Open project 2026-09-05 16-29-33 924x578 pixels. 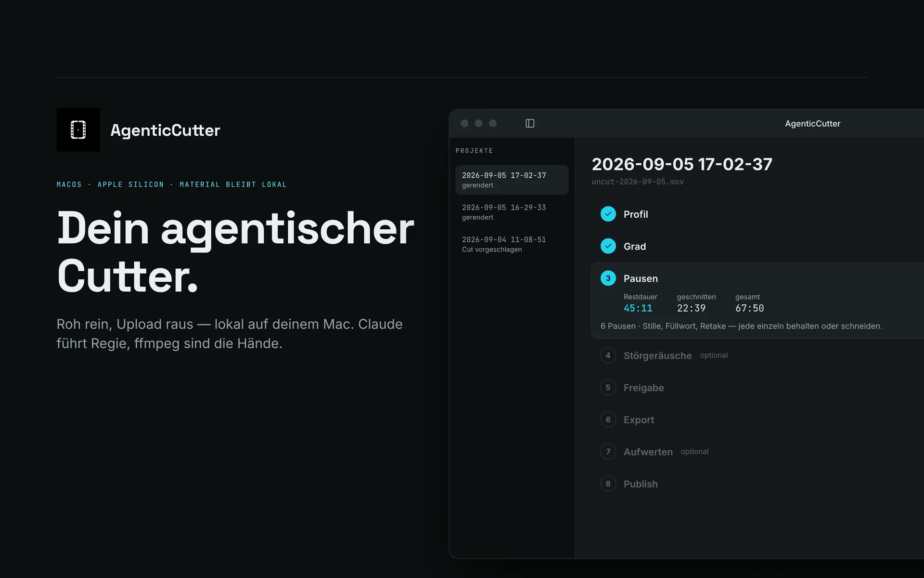coord(512,212)
